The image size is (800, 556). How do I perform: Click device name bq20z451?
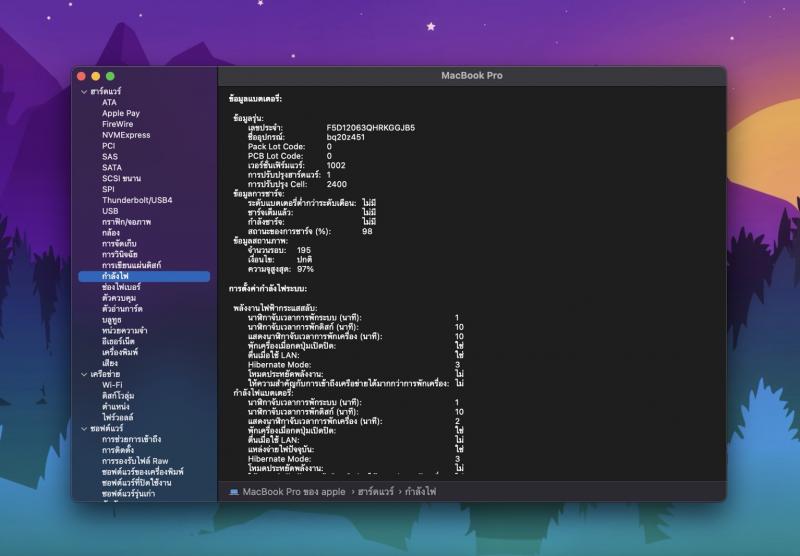[345, 137]
